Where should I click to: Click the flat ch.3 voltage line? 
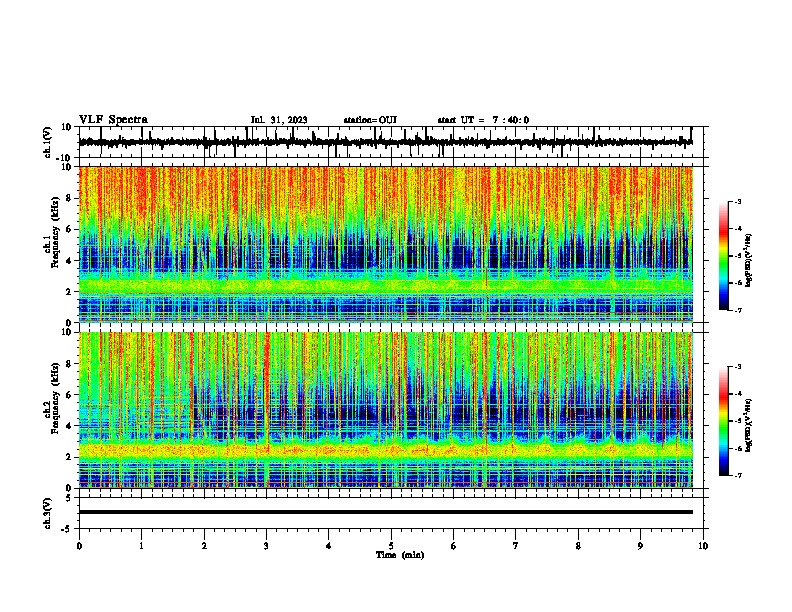point(385,512)
